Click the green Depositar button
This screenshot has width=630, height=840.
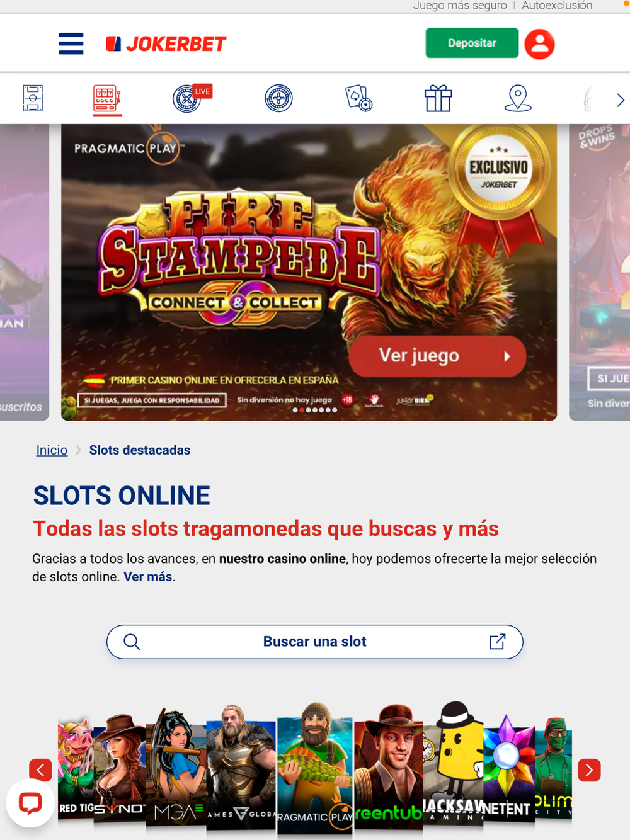[x=472, y=43]
